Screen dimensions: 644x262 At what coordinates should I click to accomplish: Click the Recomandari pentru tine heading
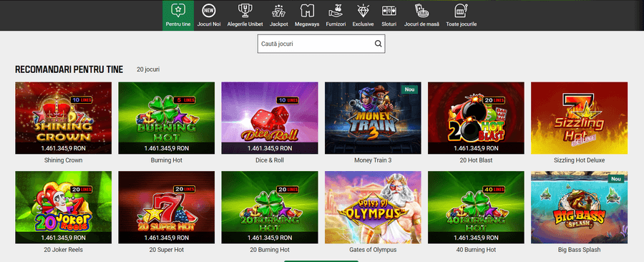(69, 69)
